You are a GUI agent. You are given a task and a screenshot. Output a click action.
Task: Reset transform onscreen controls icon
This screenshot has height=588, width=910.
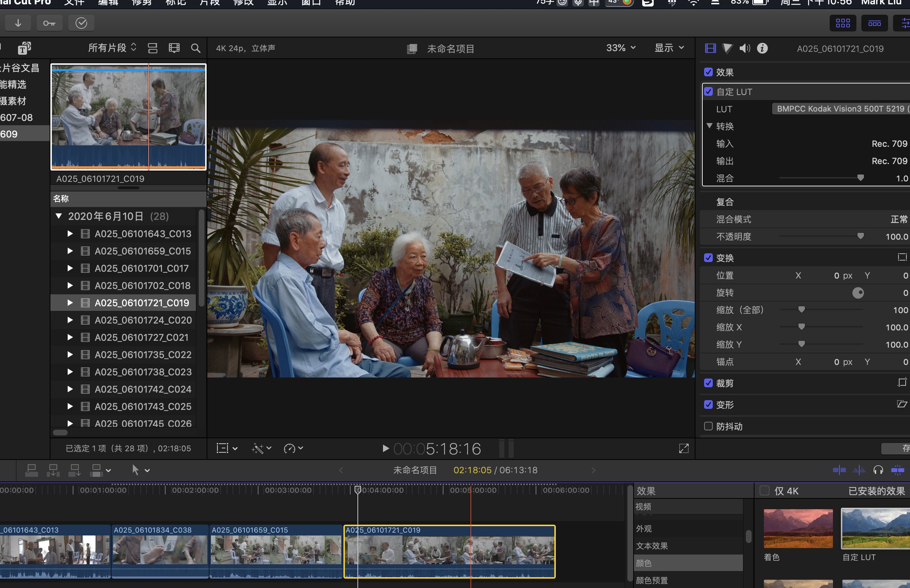click(x=902, y=257)
